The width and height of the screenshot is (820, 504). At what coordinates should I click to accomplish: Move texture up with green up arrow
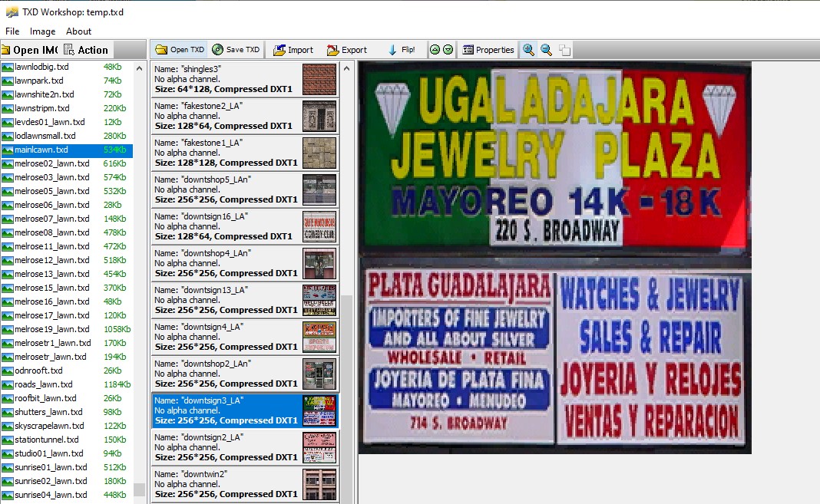pyautogui.click(x=435, y=50)
